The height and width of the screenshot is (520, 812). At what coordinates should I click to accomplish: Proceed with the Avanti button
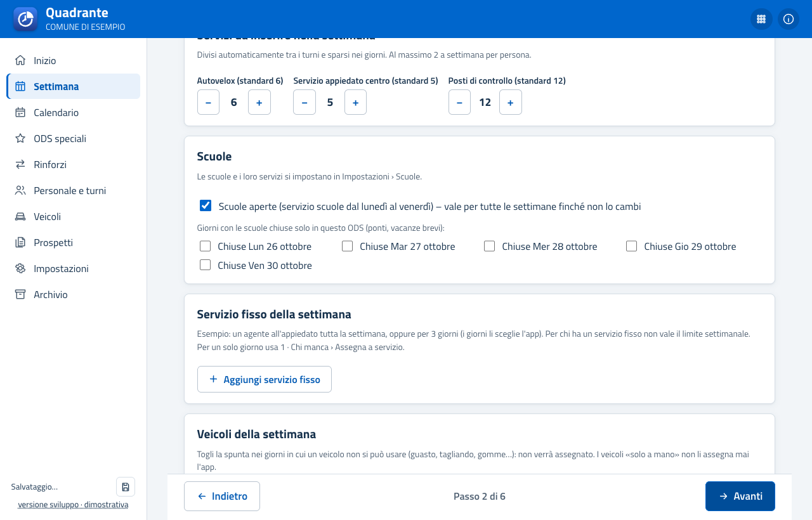740,496
